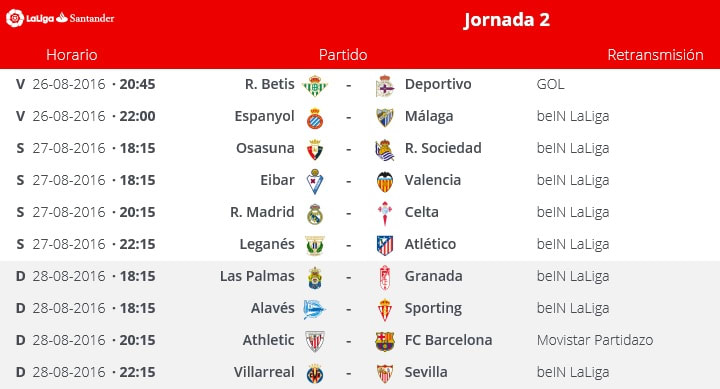Click the Retransmisión column header
Screen dimensions: 720x389
[655, 55]
